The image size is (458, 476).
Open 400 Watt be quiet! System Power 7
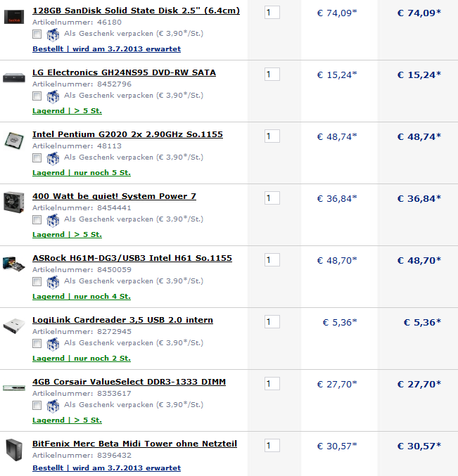(x=114, y=196)
